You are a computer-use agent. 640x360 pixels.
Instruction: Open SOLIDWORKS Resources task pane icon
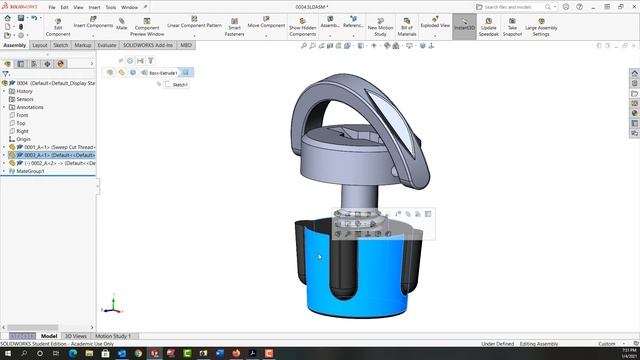[x=634, y=73]
